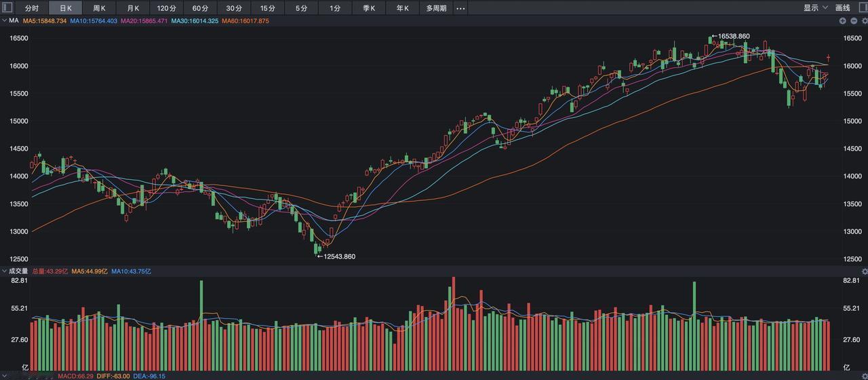Click the DIFF:-63.00 value

pyautogui.click(x=113, y=376)
